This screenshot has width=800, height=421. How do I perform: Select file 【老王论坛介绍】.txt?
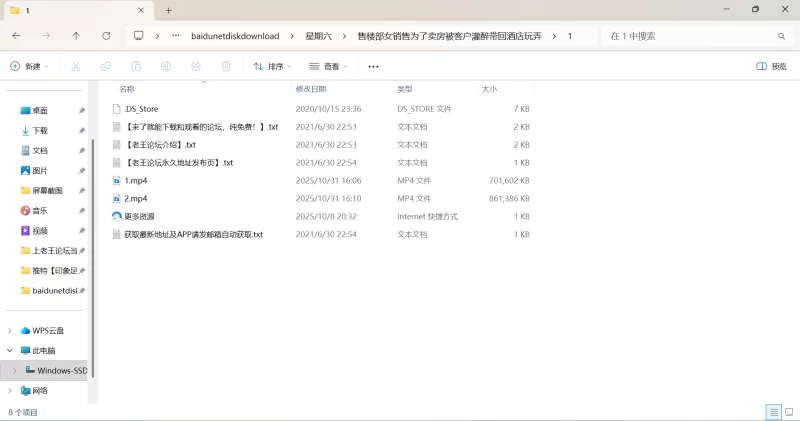pyautogui.click(x=160, y=145)
